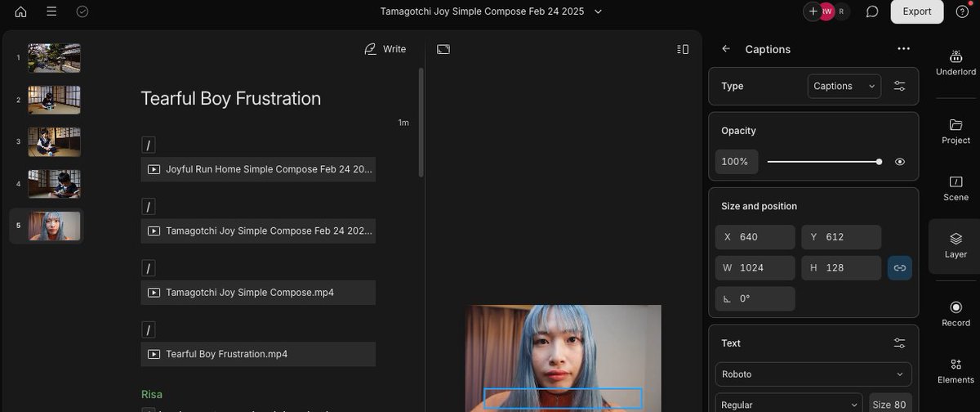Go to the home screen icon

[x=20, y=11]
